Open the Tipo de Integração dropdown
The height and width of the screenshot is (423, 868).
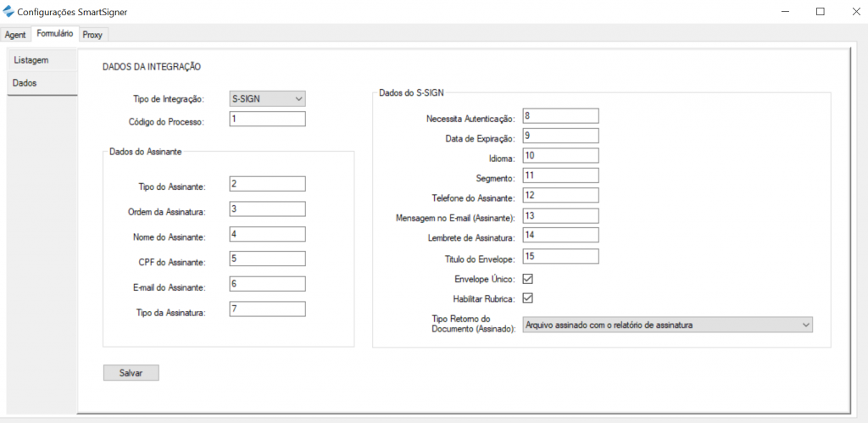(x=267, y=99)
